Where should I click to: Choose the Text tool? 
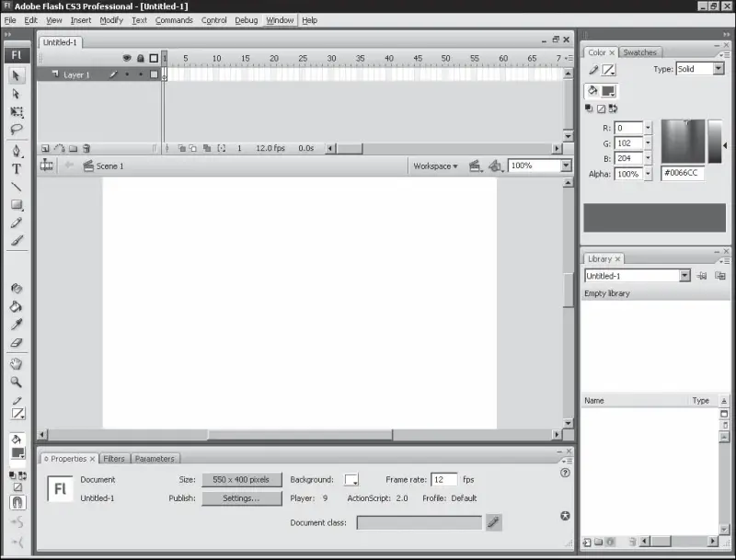tap(17, 169)
